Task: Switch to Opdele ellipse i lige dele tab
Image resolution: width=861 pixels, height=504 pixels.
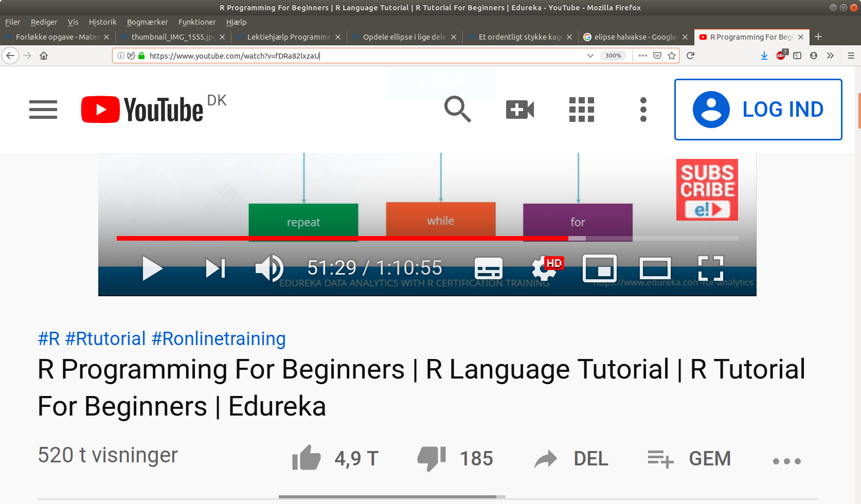Action: click(x=405, y=37)
